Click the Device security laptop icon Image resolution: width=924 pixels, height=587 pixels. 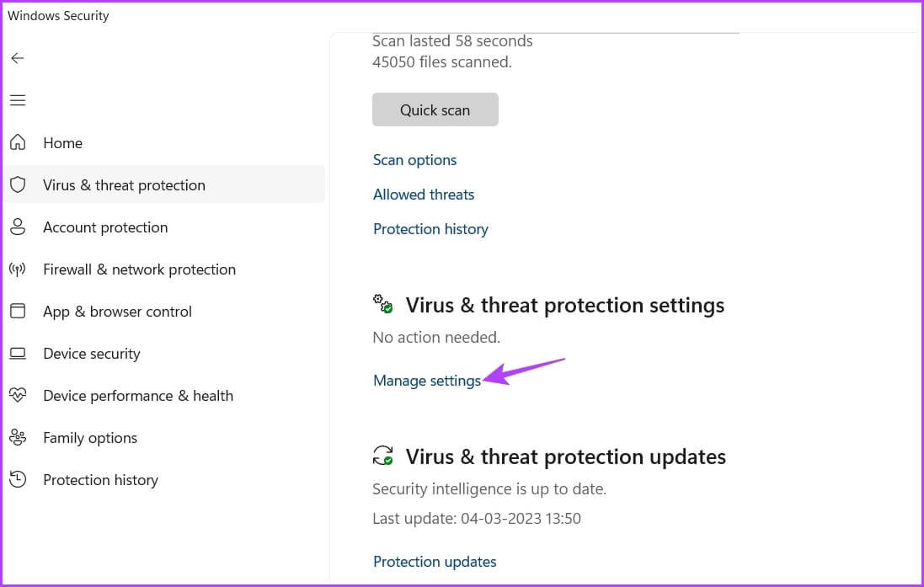pyautogui.click(x=18, y=353)
